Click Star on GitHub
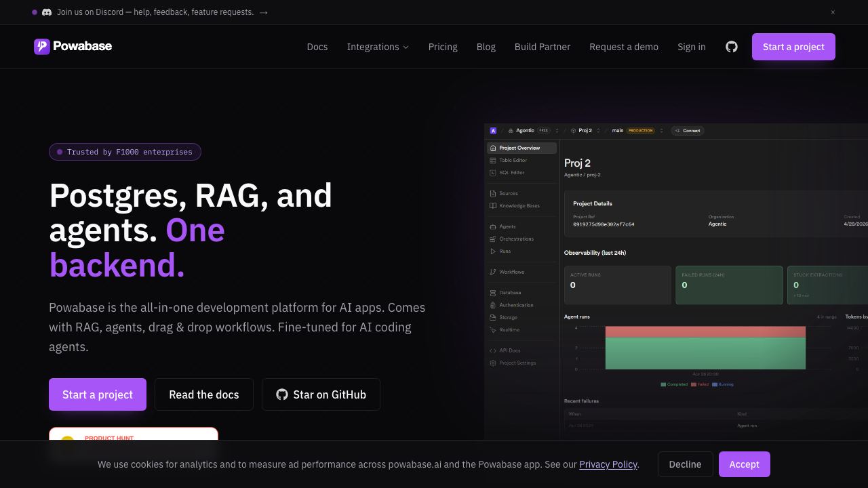This screenshot has height=488, width=868. (x=321, y=394)
